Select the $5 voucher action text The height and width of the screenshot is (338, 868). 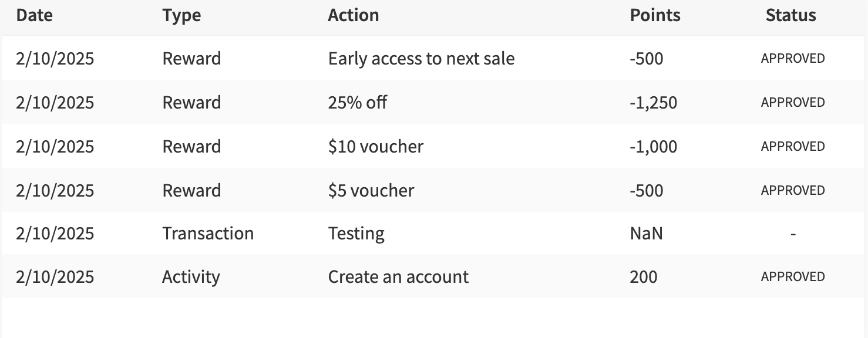(x=371, y=190)
